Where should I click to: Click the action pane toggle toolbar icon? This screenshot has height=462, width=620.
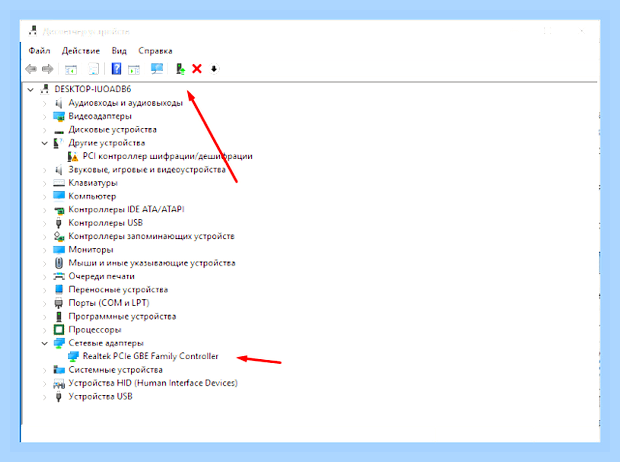tap(134, 69)
